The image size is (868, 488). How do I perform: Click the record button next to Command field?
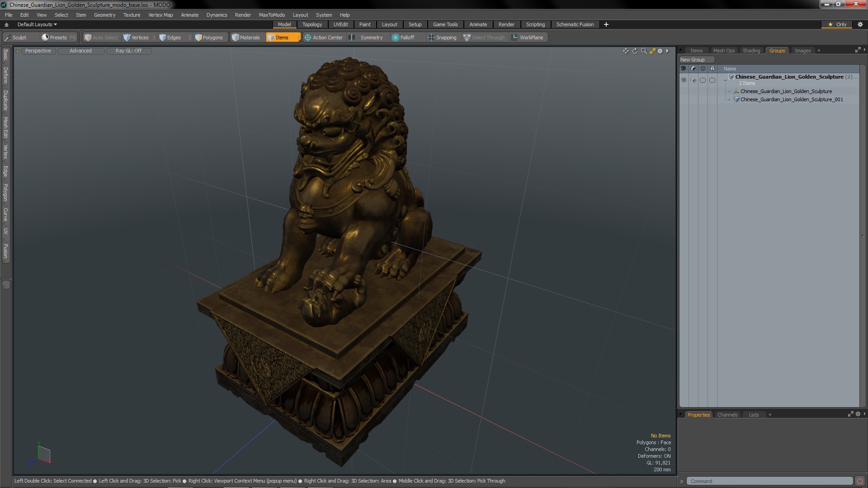(x=860, y=481)
